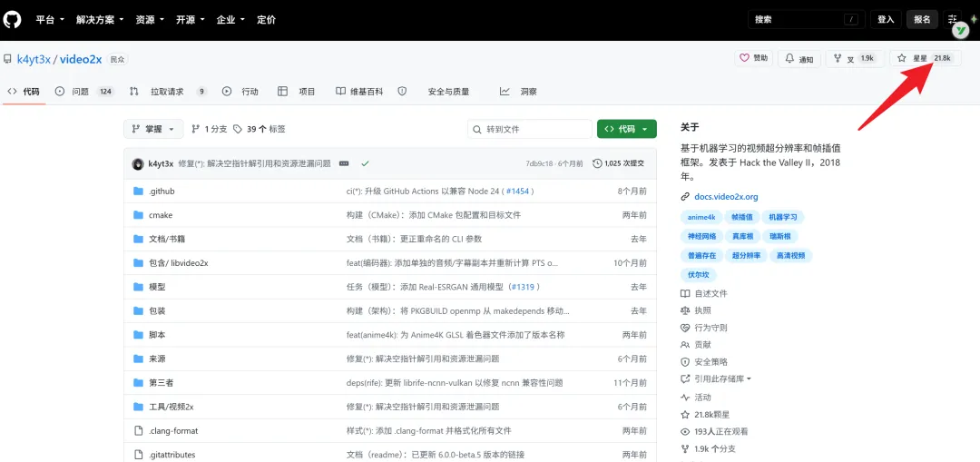View the 39 个标签 tags link
The image size is (980, 462).
(x=260, y=129)
